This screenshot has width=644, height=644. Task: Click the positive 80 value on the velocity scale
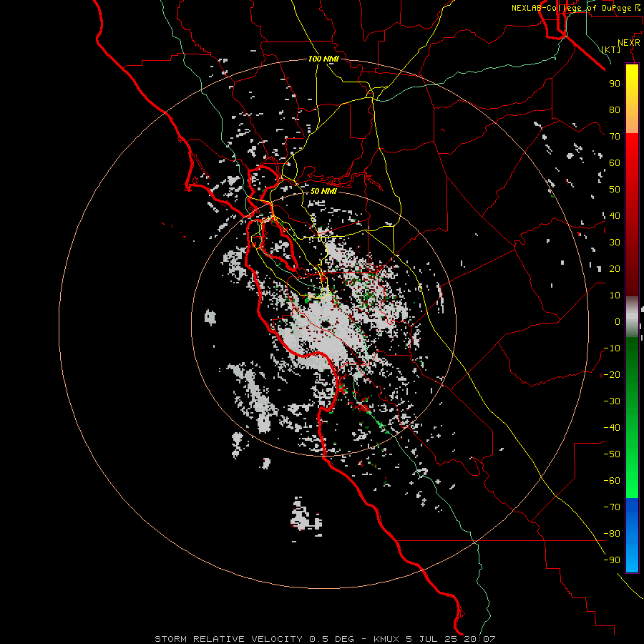[x=615, y=110]
